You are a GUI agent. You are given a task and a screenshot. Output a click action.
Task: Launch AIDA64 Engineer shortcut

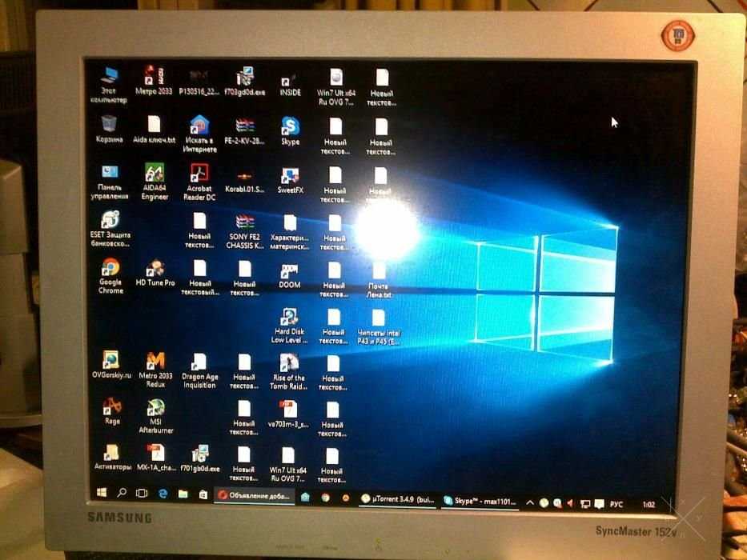point(155,182)
